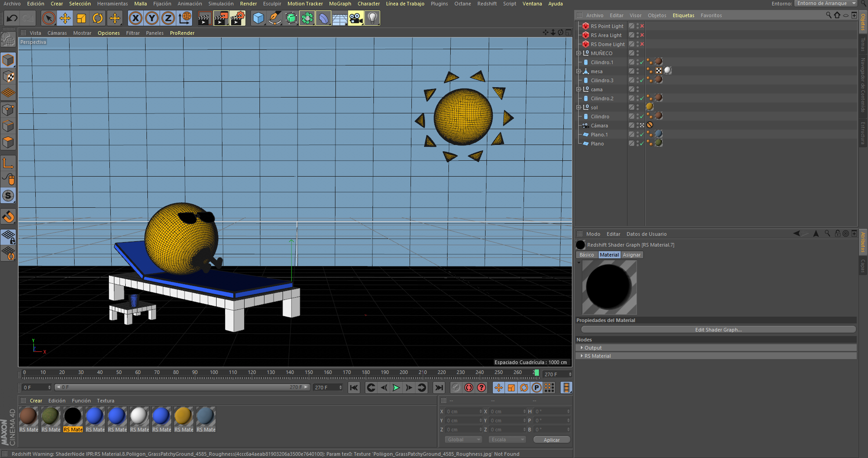Jump to the timeline end
This screenshot has width=868, height=458.
(x=439, y=388)
